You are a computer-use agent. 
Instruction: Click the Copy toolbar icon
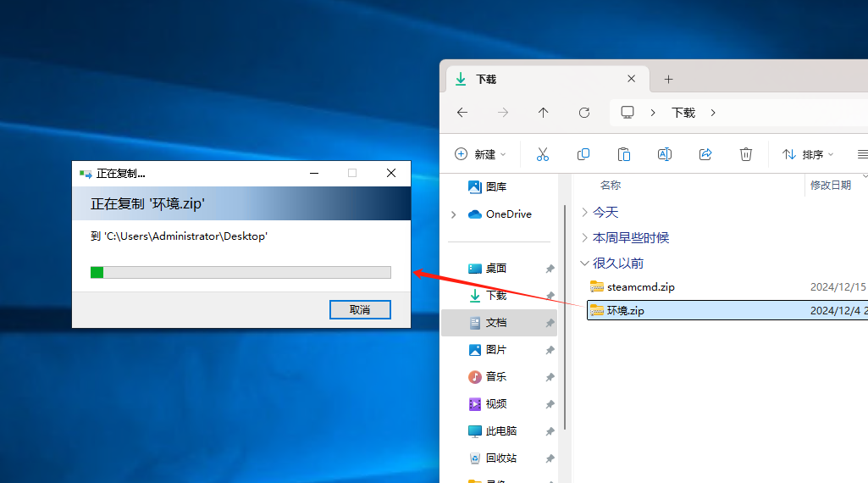583,154
